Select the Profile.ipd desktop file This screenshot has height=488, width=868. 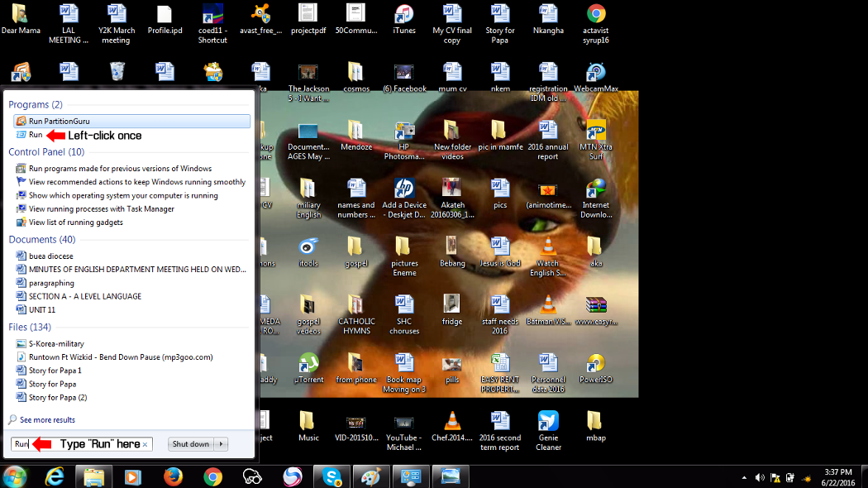165,20
